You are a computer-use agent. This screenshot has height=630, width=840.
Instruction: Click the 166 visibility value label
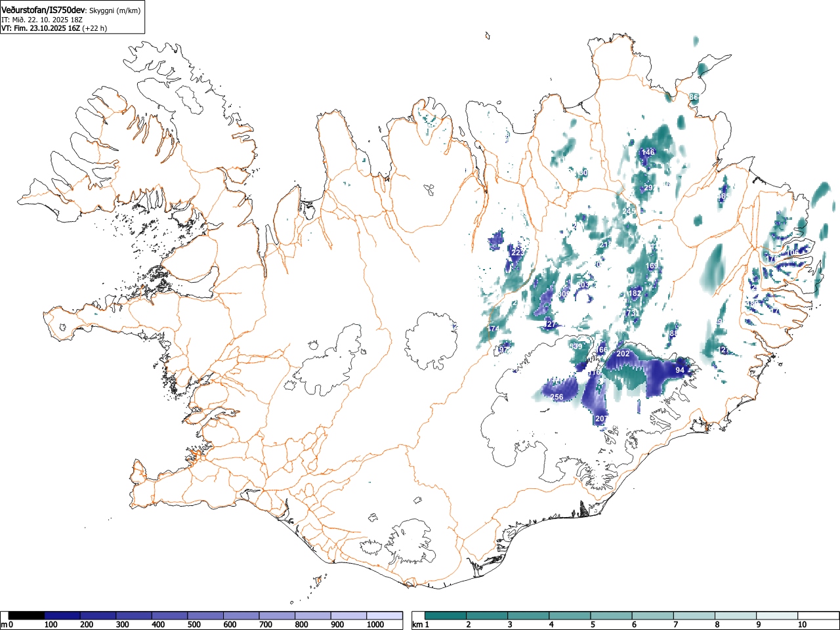click(602, 350)
